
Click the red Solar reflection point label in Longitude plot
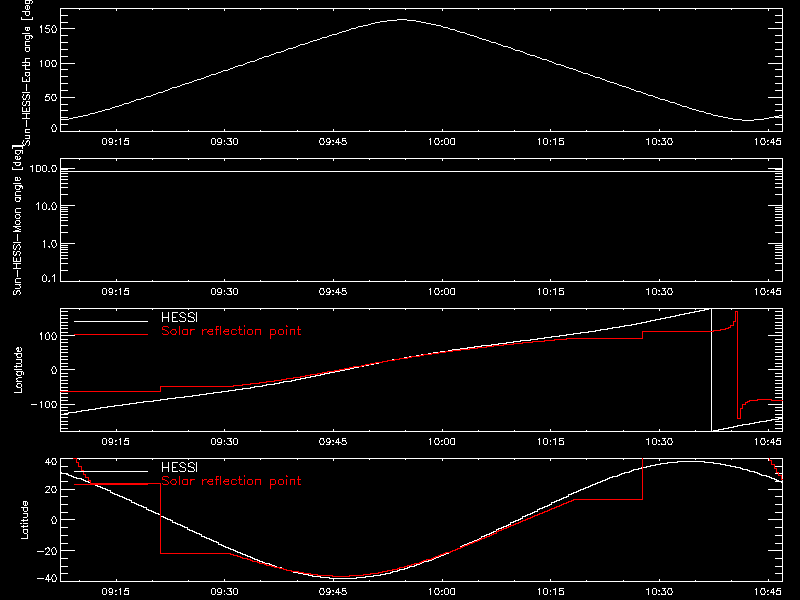click(x=231, y=331)
